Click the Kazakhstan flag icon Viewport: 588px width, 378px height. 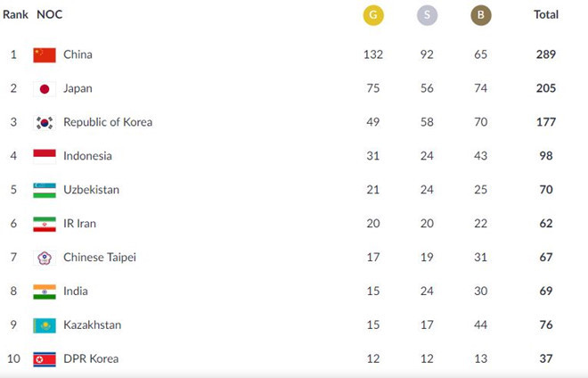tap(45, 325)
